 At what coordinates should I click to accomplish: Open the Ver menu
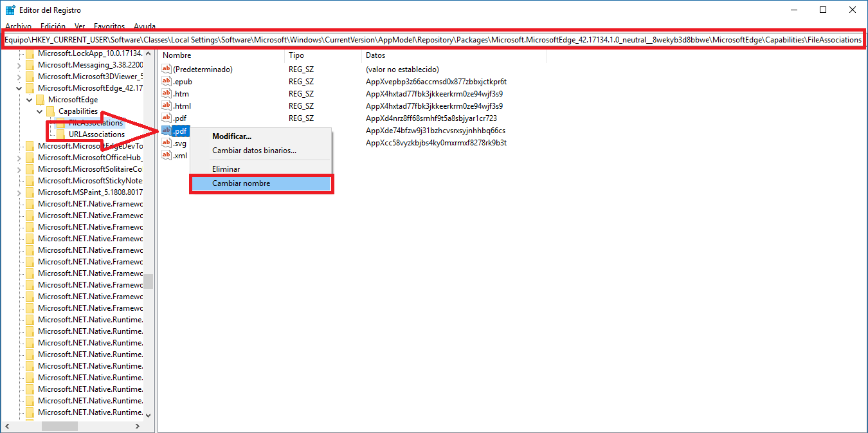pos(80,26)
